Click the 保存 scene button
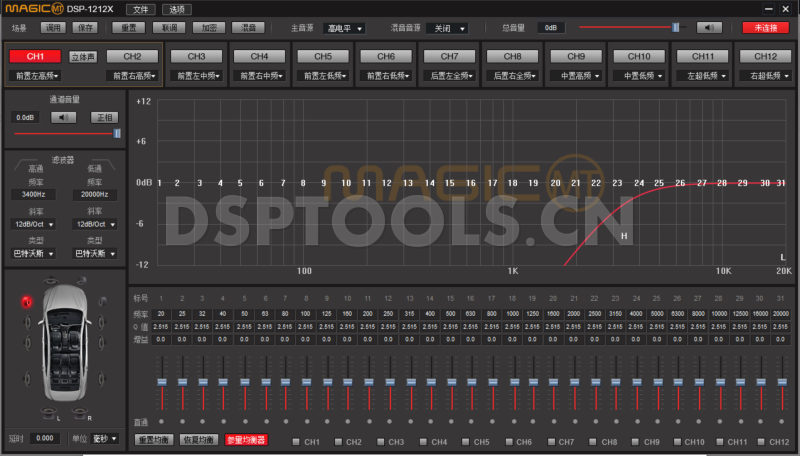Image resolution: width=800 pixels, height=456 pixels. click(x=85, y=27)
